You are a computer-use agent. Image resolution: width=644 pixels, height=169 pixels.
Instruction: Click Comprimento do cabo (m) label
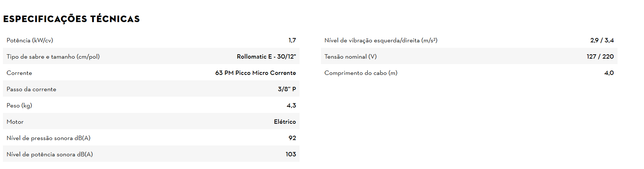tap(361, 73)
